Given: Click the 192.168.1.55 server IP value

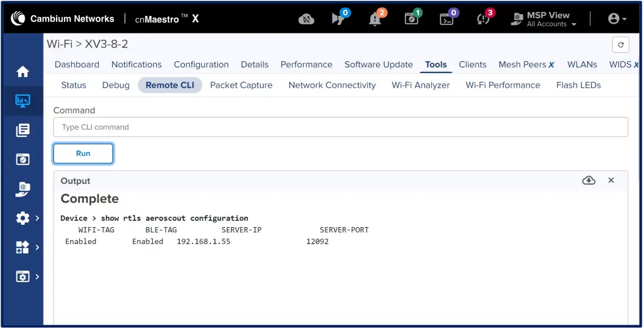Looking at the screenshot, I should (204, 241).
